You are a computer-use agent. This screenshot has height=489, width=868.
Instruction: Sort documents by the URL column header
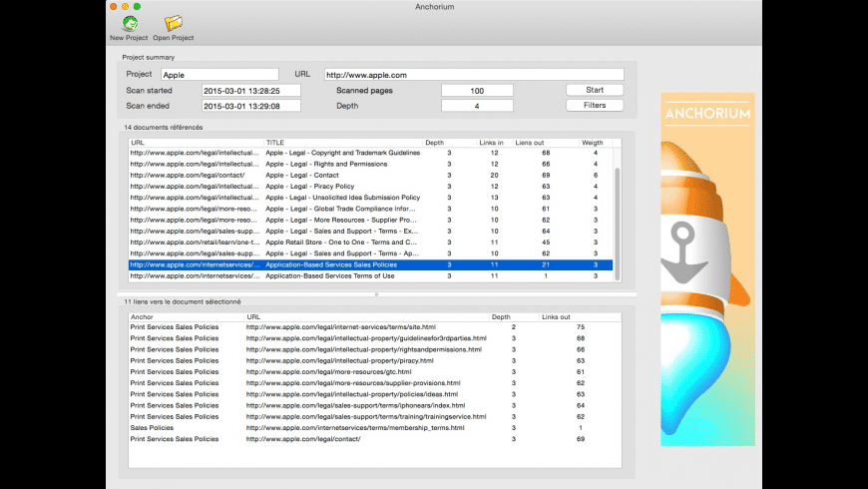[196, 143]
